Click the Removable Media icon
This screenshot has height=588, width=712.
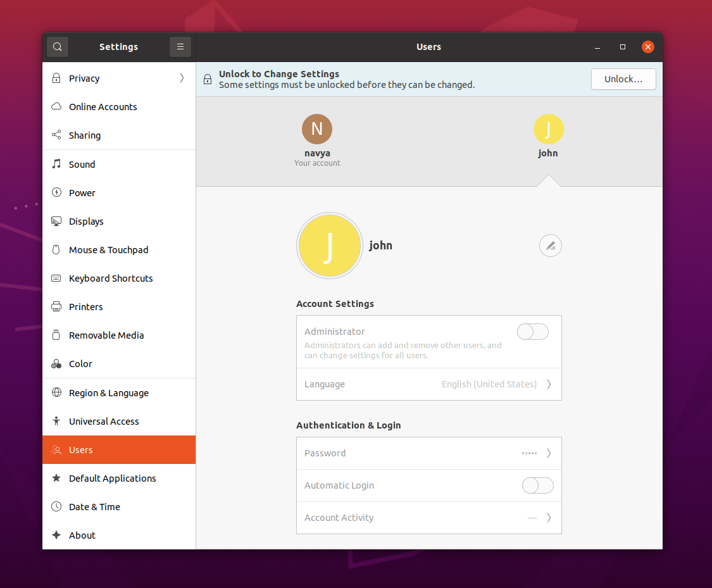[56, 335]
